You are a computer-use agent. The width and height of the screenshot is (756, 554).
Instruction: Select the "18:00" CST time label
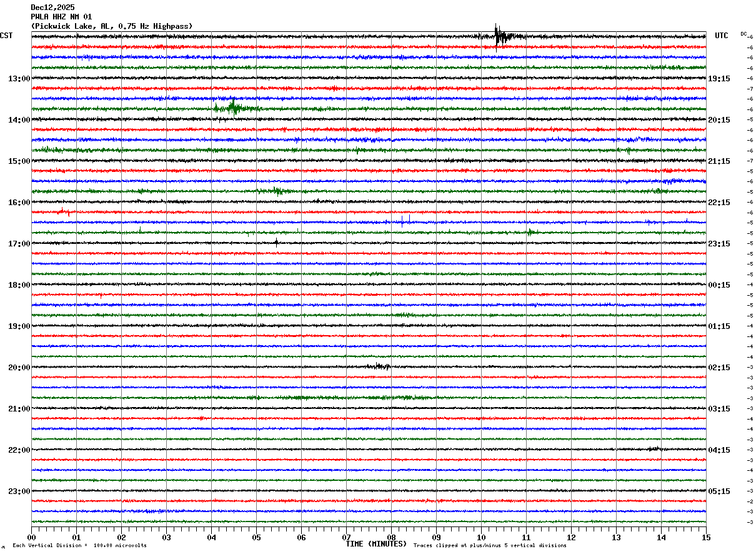pos(19,285)
